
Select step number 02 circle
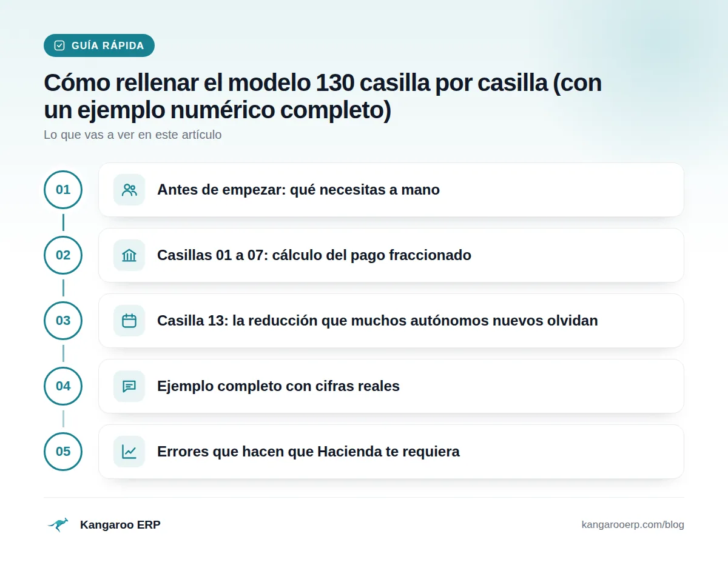63,255
